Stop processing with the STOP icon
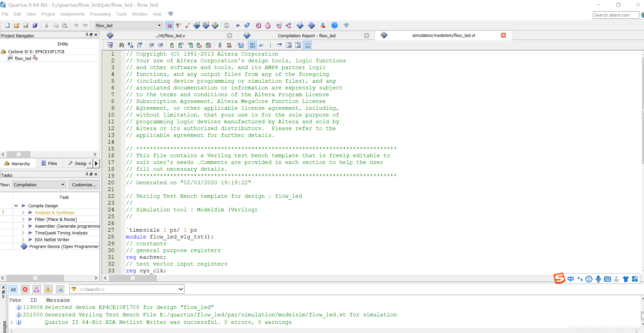The image size is (644, 333). tap(227, 25)
